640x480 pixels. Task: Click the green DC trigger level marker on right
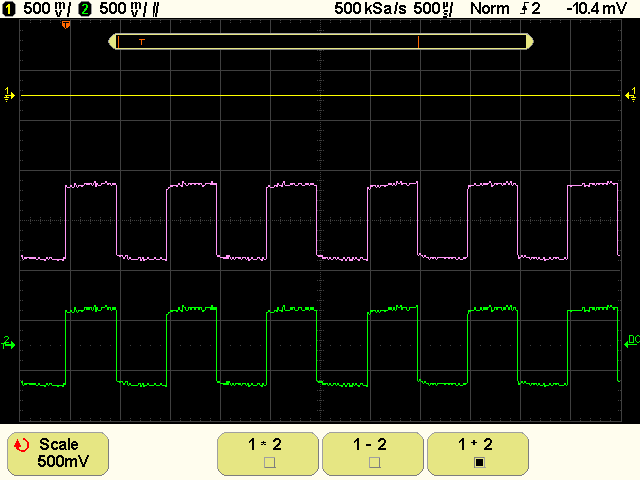click(632, 342)
